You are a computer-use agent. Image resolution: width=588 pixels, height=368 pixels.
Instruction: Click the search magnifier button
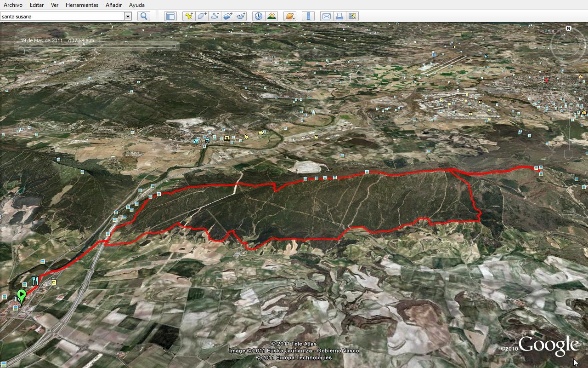click(144, 16)
